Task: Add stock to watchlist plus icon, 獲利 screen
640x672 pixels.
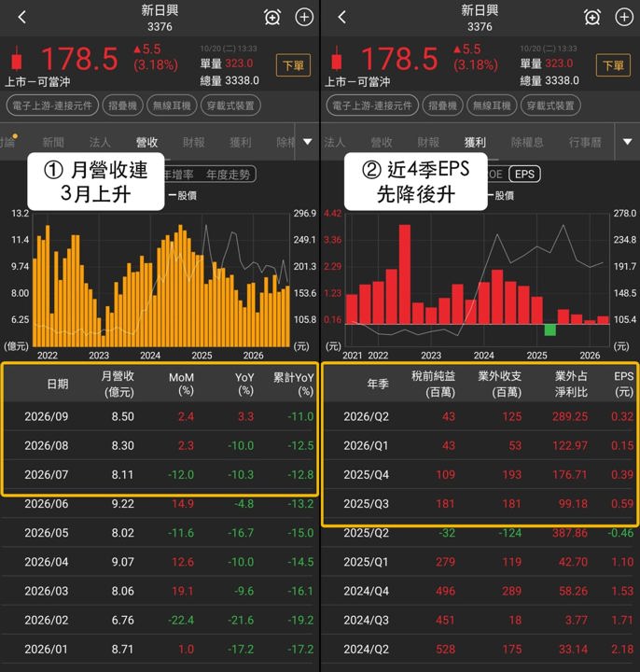Action: pos(624,18)
